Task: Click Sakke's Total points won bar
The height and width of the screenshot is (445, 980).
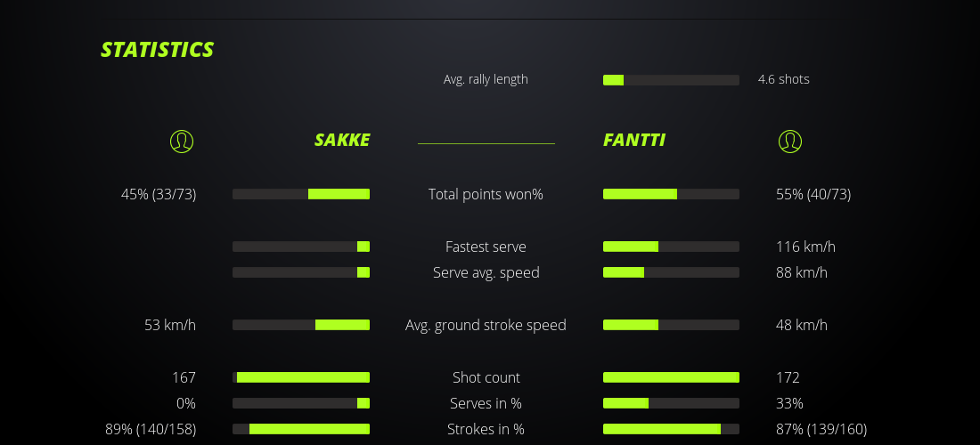Action: [x=301, y=194]
